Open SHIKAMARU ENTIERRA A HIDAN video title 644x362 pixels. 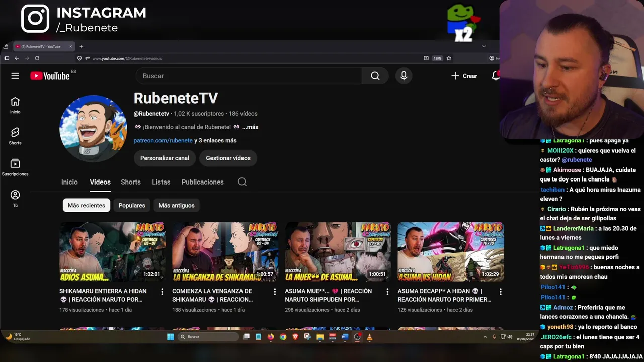(103, 295)
